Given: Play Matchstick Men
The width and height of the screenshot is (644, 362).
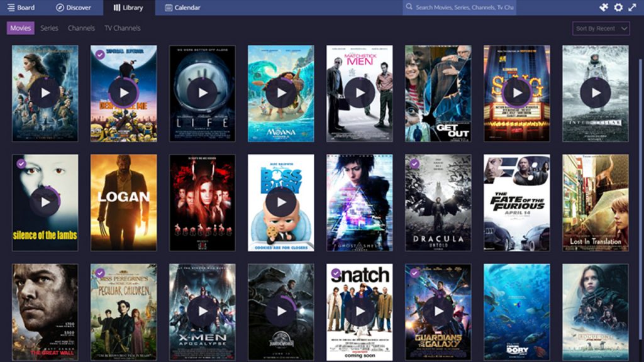Looking at the screenshot, I should coord(359,93).
